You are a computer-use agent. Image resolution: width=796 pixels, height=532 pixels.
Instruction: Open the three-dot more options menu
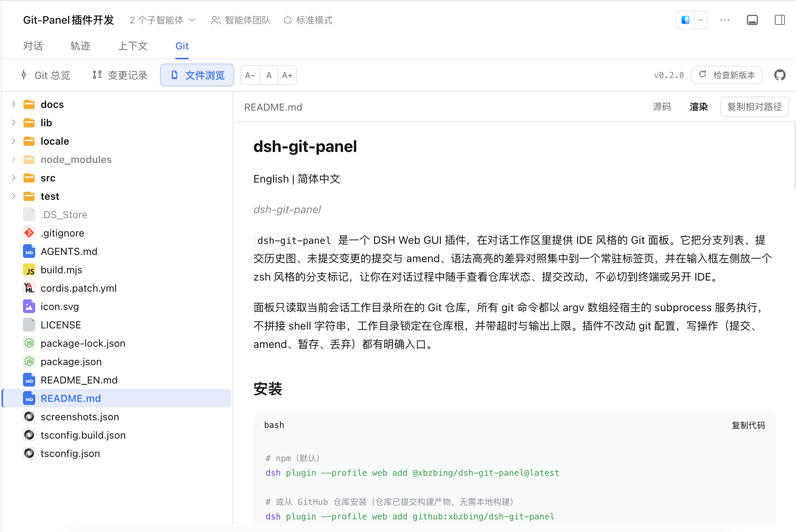(x=724, y=20)
